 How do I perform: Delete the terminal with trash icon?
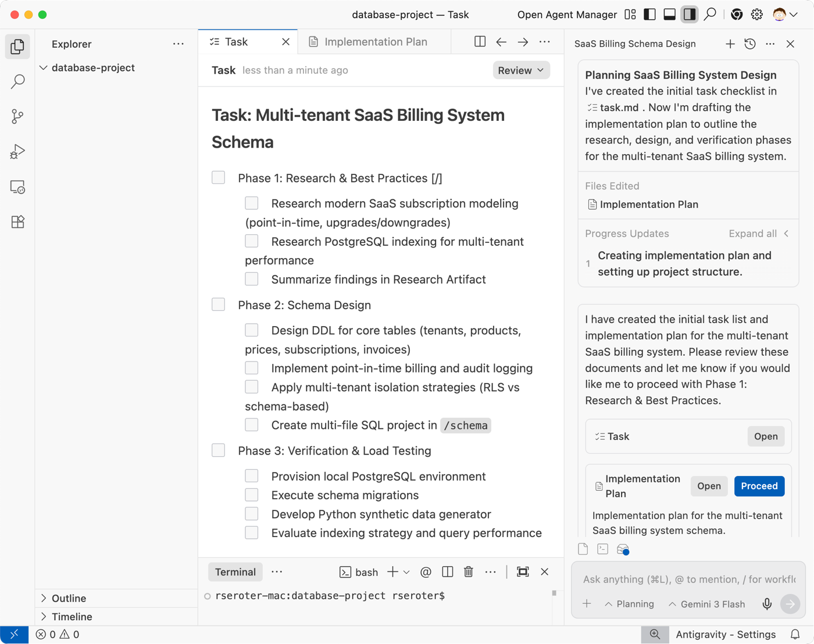[469, 572]
